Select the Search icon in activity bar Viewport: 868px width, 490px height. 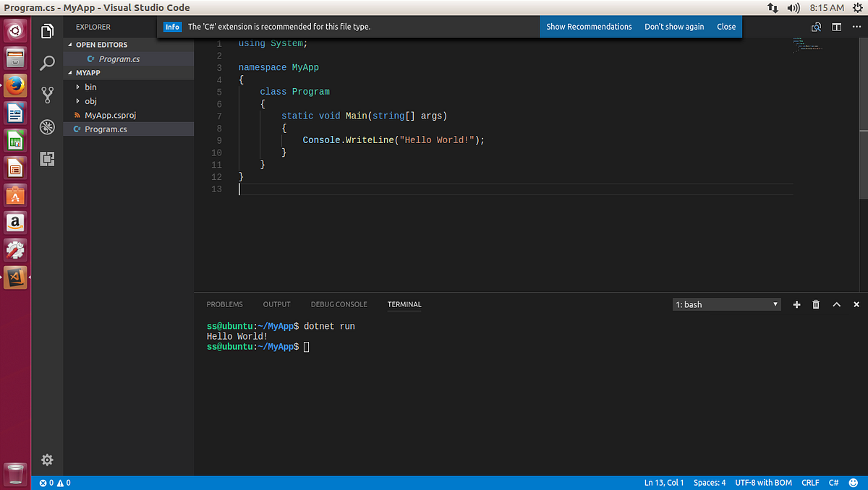(x=47, y=63)
